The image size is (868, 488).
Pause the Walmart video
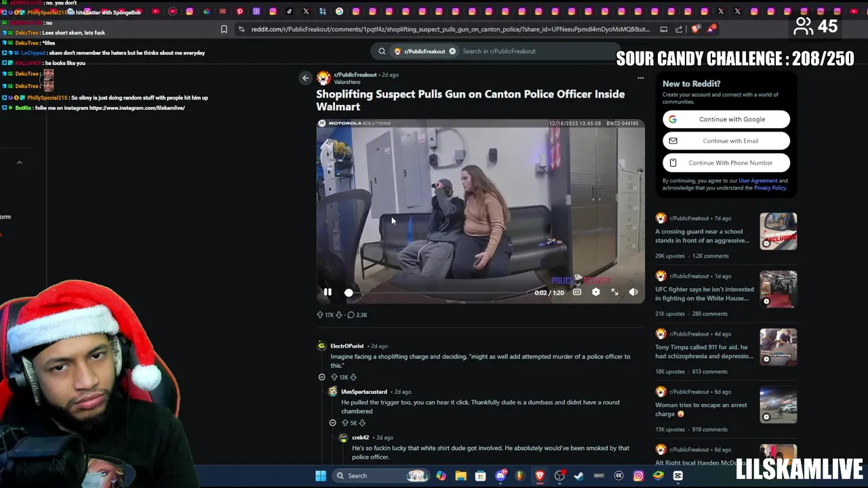point(328,292)
